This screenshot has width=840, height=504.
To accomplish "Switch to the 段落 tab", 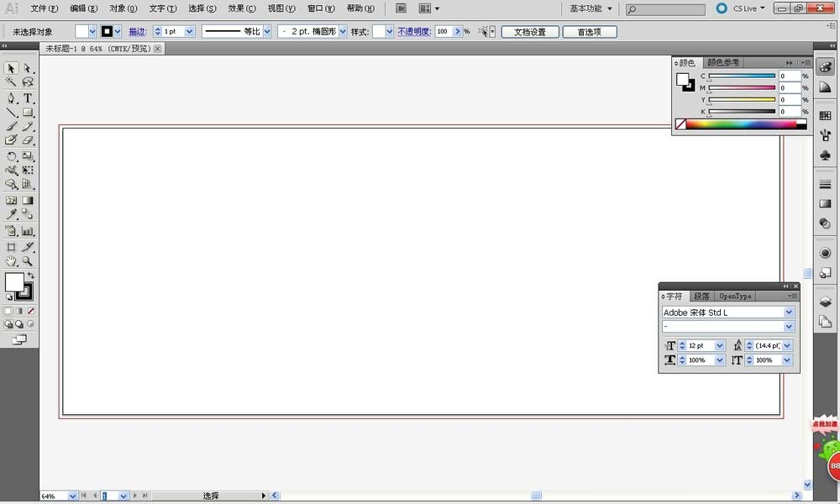I will coord(701,297).
